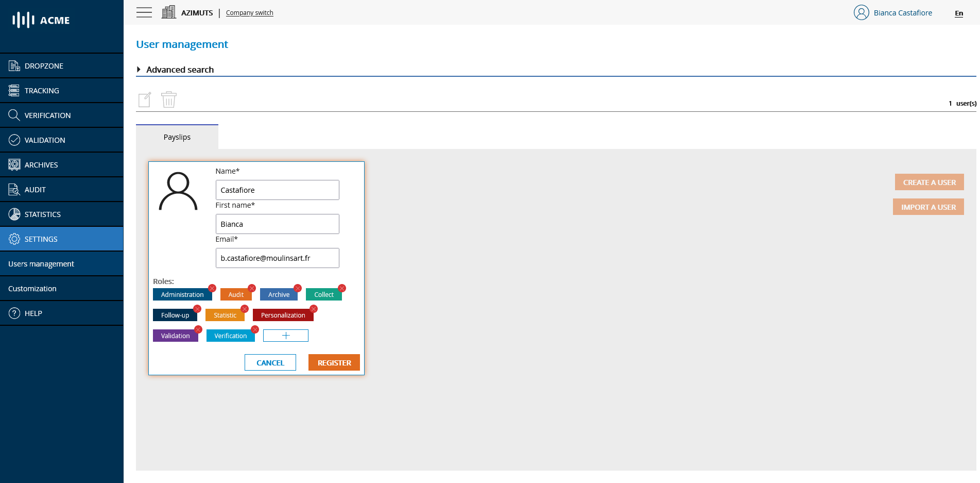Click inside the Email input field
The width and height of the screenshot is (980, 483).
coord(277,258)
